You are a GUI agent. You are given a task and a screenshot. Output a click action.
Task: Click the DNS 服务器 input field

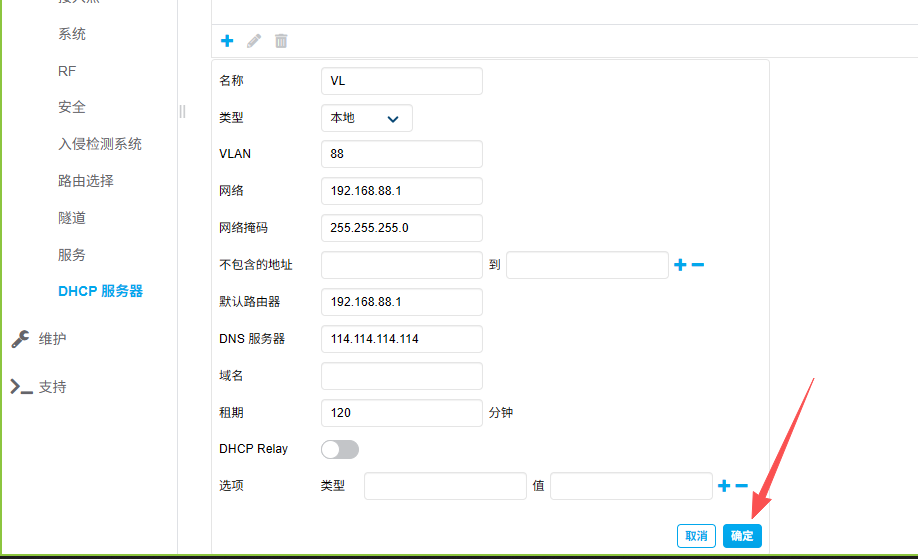[401, 339]
